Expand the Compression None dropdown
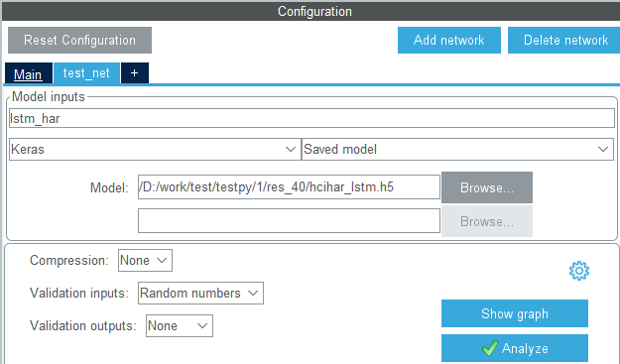This screenshot has height=364, width=620. pos(145,260)
